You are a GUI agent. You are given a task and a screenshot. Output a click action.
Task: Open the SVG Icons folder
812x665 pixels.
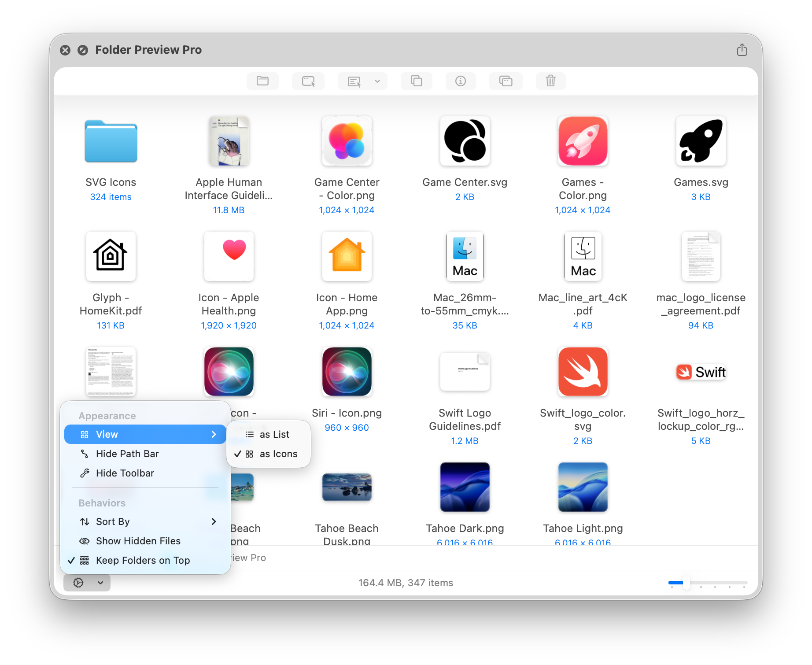pyautogui.click(x=111, y=142)
